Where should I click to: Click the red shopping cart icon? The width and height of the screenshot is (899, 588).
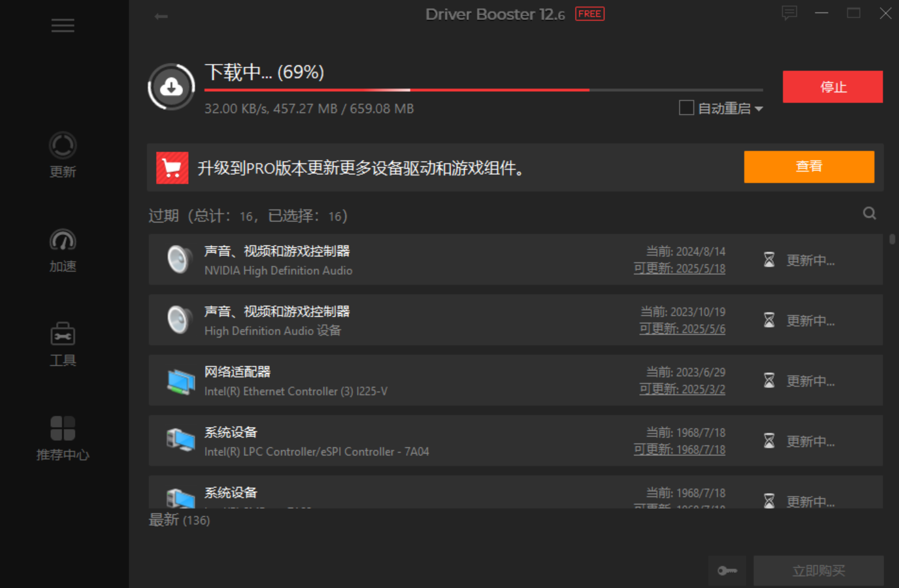(172, 168)
